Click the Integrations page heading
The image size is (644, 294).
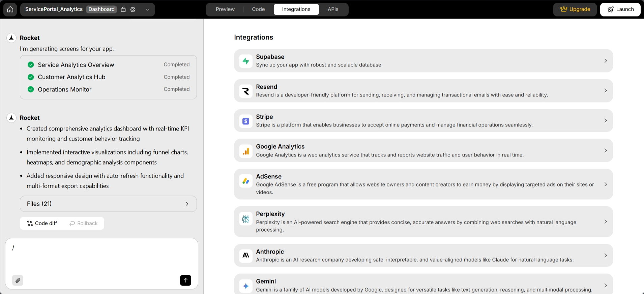click(254, 37)
